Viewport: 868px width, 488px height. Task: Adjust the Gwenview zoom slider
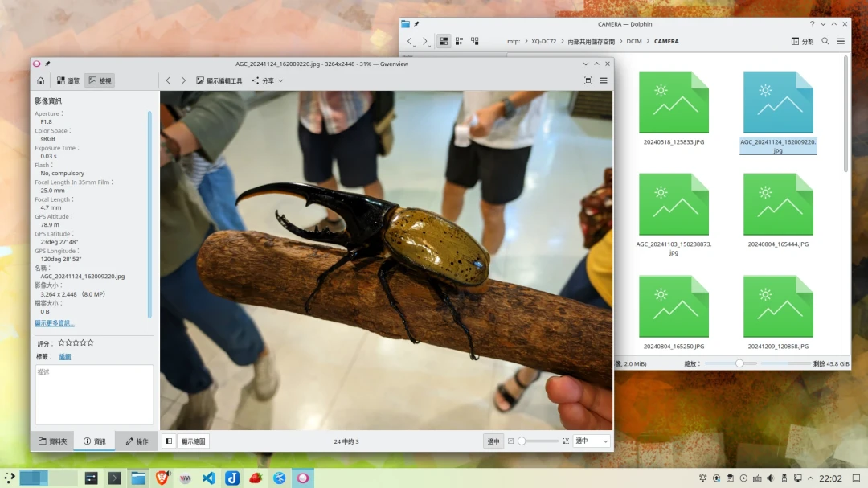(x=537, y=441)
